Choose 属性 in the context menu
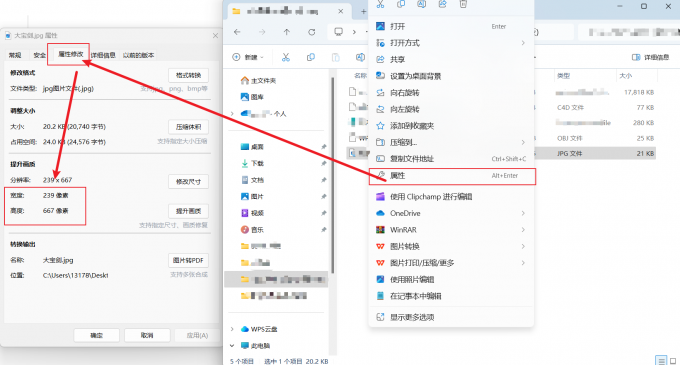This screenshot has height=365, width=680. pyautogui.click(x=451, y=176)
